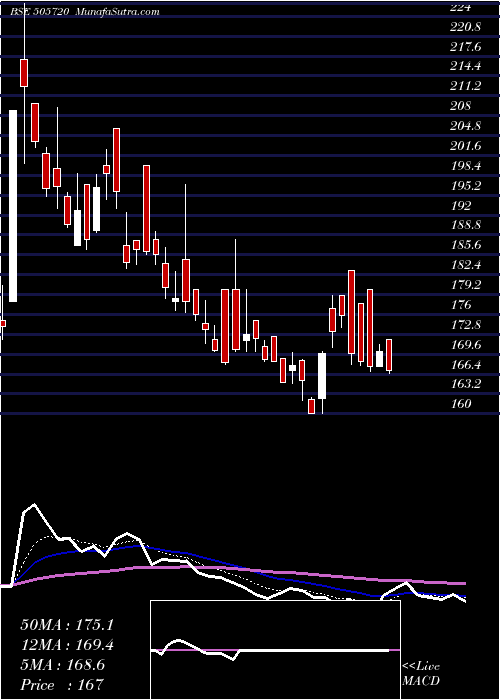Click the 176 price axis label
Screen dimensions: 500x700
461,304
